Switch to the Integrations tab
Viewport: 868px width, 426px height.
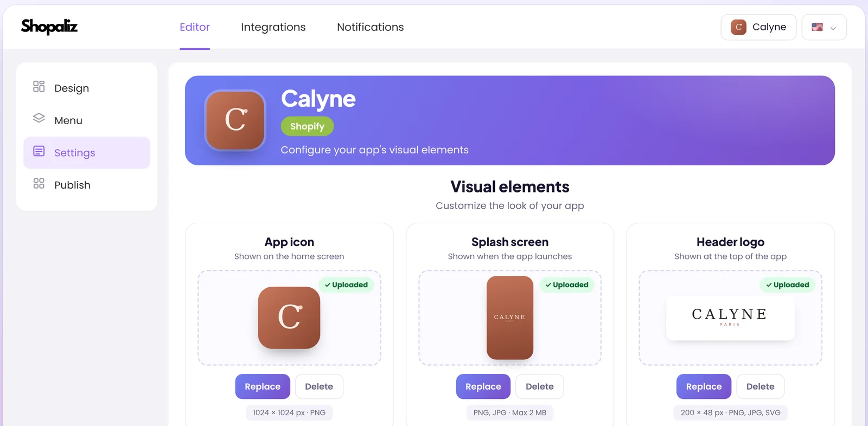coord(273,27)
